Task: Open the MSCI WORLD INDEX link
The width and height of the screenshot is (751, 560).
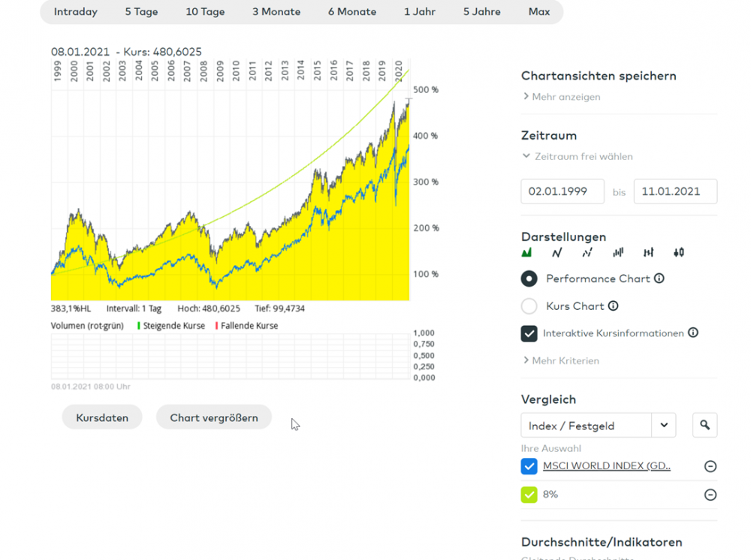Action: [x=607, y=465]
